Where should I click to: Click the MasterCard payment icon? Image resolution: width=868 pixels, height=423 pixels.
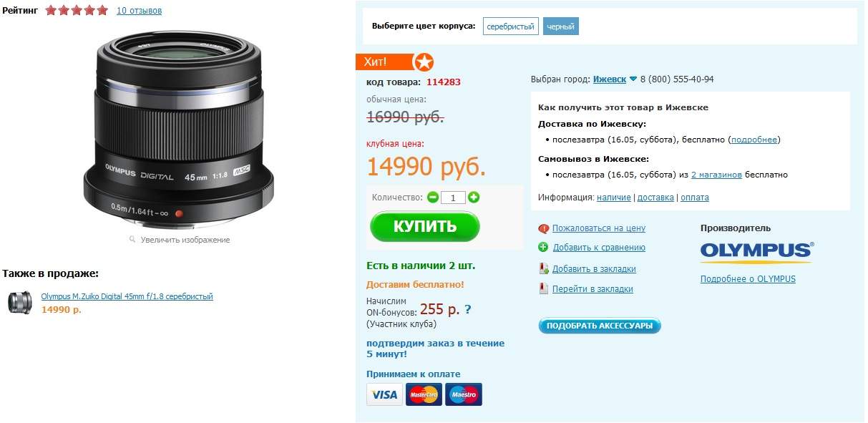point(424,394)
